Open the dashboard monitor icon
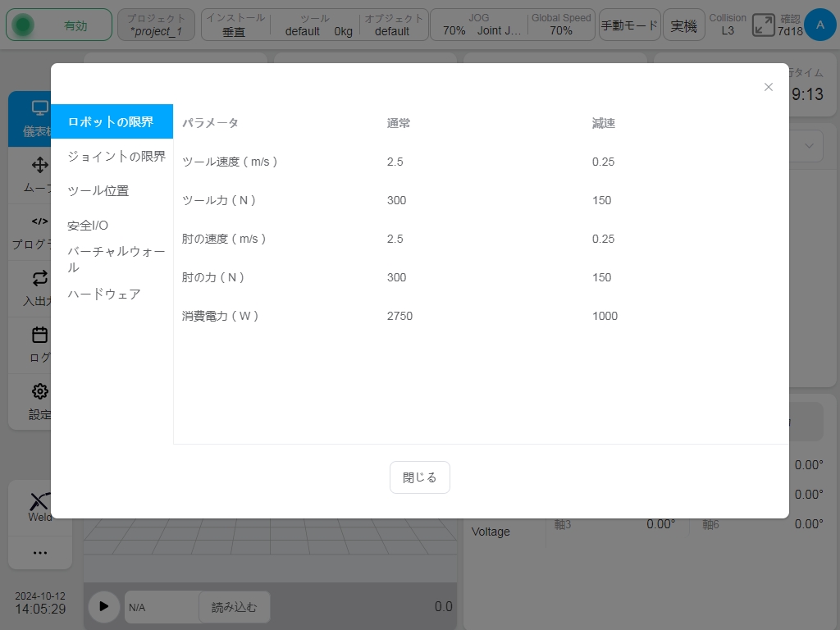The width and height of the screenshot is (840, 630). tap(39, 109)
